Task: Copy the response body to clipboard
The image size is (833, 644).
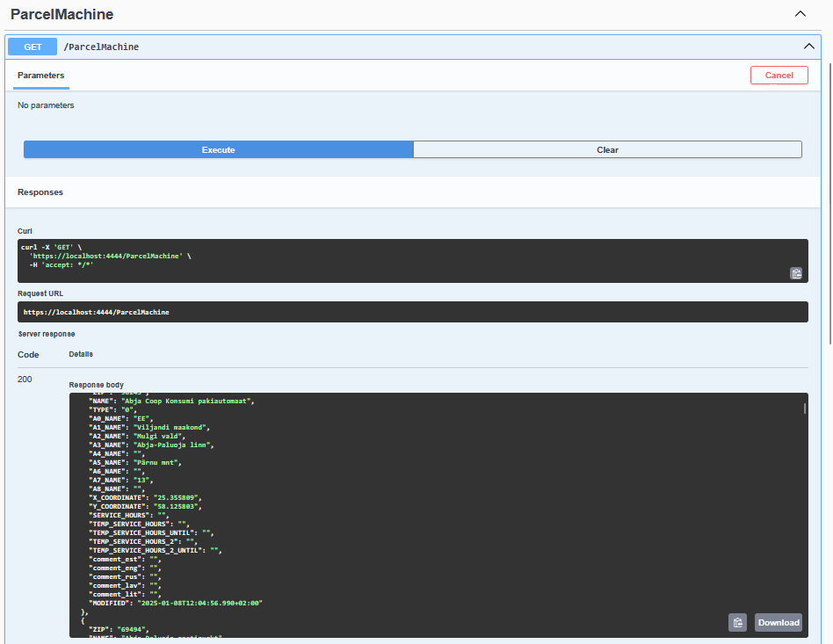Action: click(737, 622)
